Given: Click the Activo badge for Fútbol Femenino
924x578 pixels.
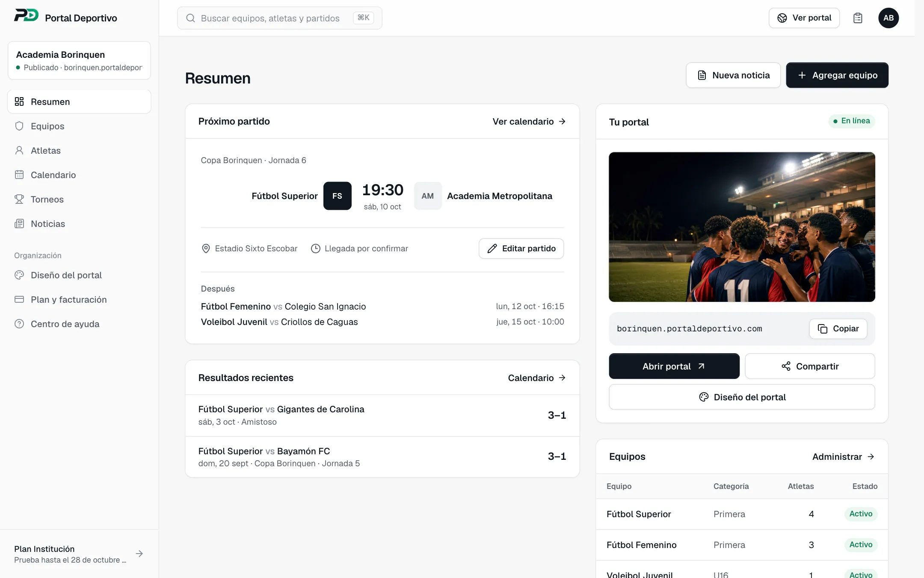Looking at the screenshot, I should [x=861, y=545].
